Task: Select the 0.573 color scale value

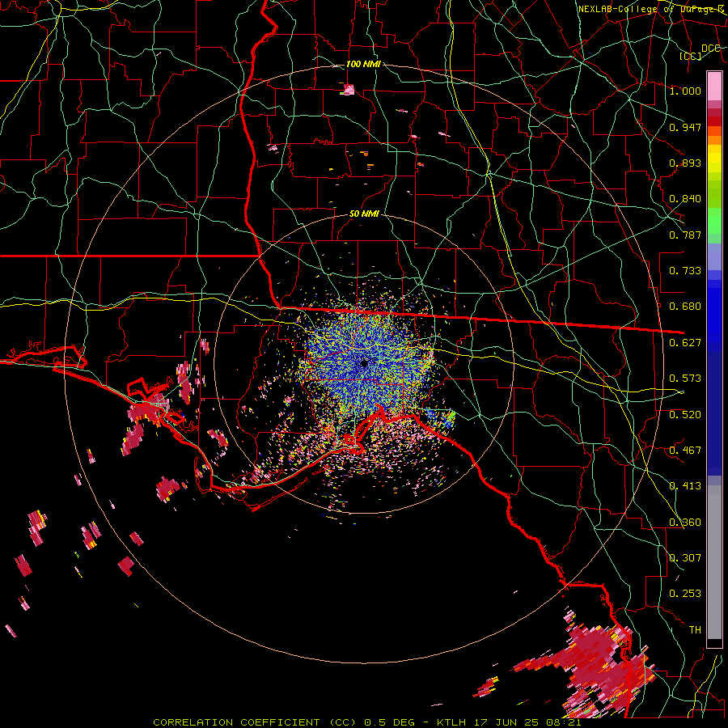Action: click(x=685, y=379)
